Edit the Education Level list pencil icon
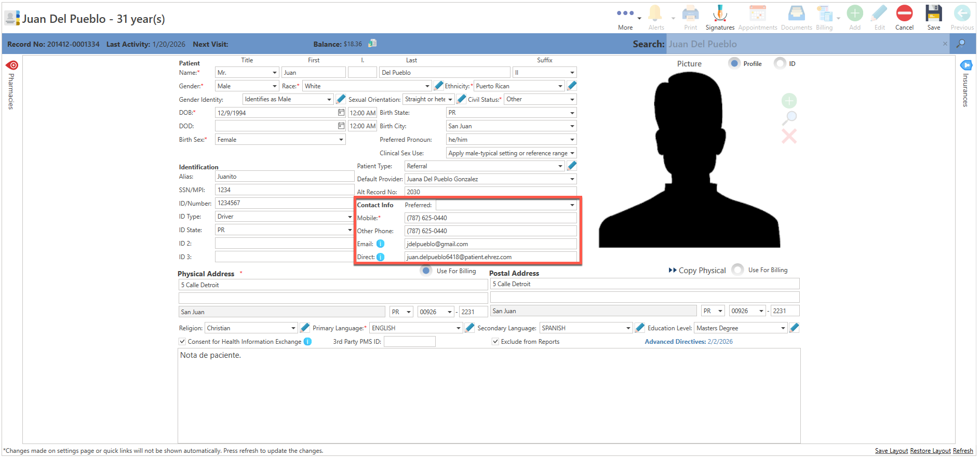Screen dimensions: 980x457 [794, 328]
